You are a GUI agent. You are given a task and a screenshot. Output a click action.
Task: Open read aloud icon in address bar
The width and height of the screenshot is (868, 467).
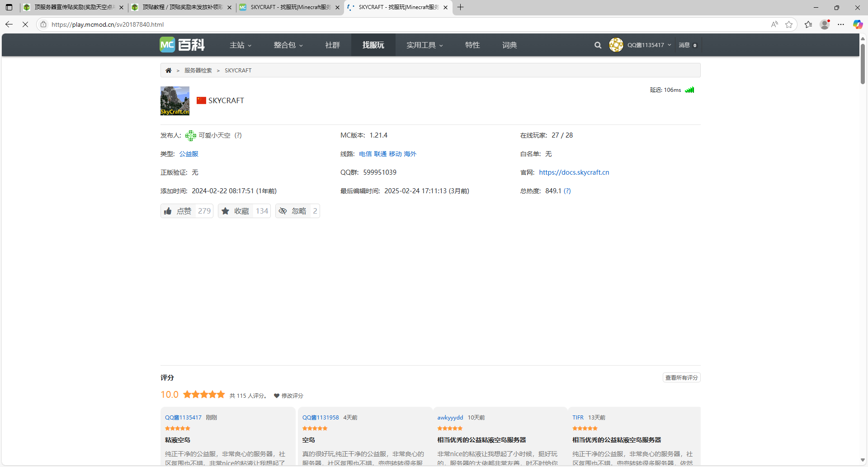(774, 24)
